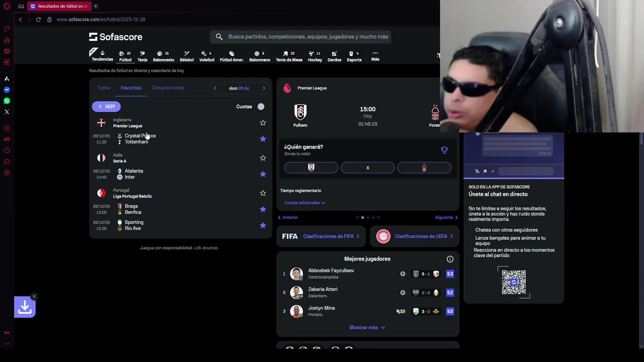The width and height of the screenshot is (644, 362).
Task: Select the Baloncesto sport category
Action: point(164,56)
